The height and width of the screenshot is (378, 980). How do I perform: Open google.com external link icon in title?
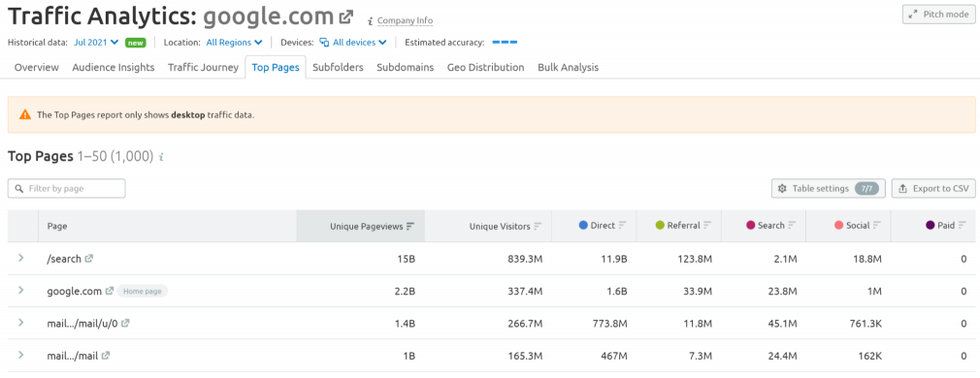click(x=345, y=16)
